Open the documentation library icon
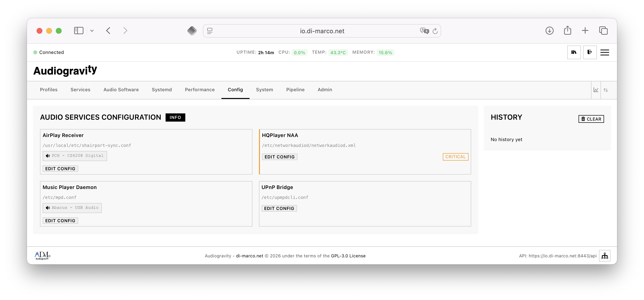This screenshot has width=644, height=300. click(x=574, y=52)
